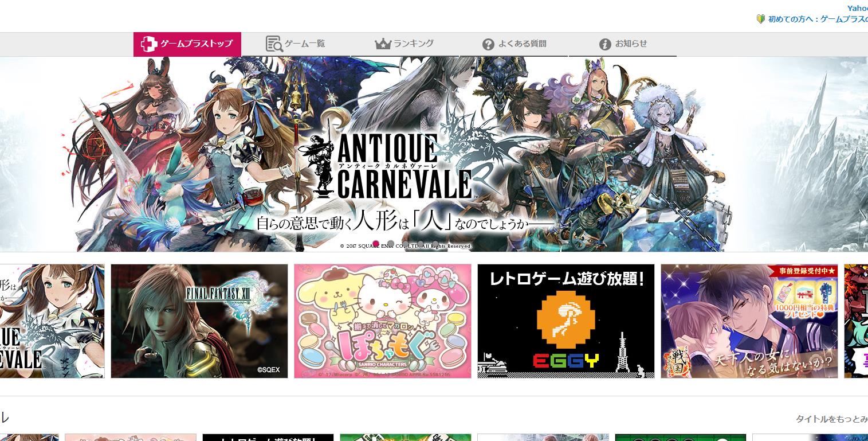
Task: Open the partially visible Antique Carnevale card
Action: (52, 321)
